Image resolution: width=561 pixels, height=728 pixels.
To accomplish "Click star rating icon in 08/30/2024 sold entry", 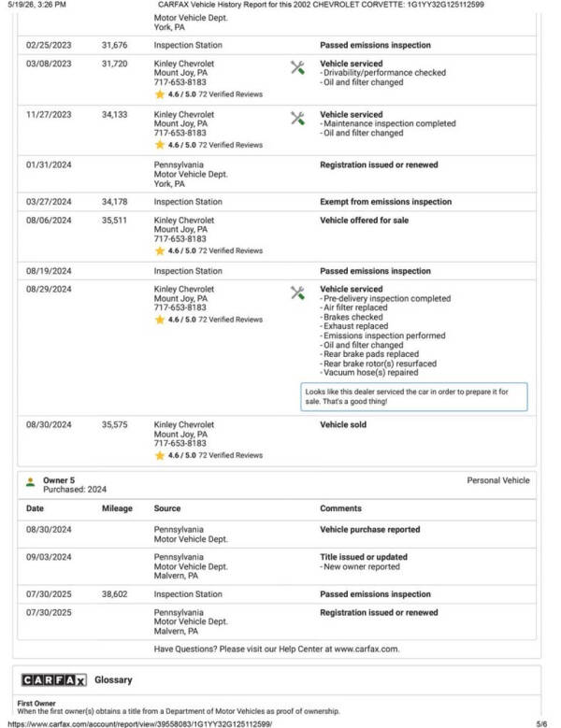I will [160, 455].
